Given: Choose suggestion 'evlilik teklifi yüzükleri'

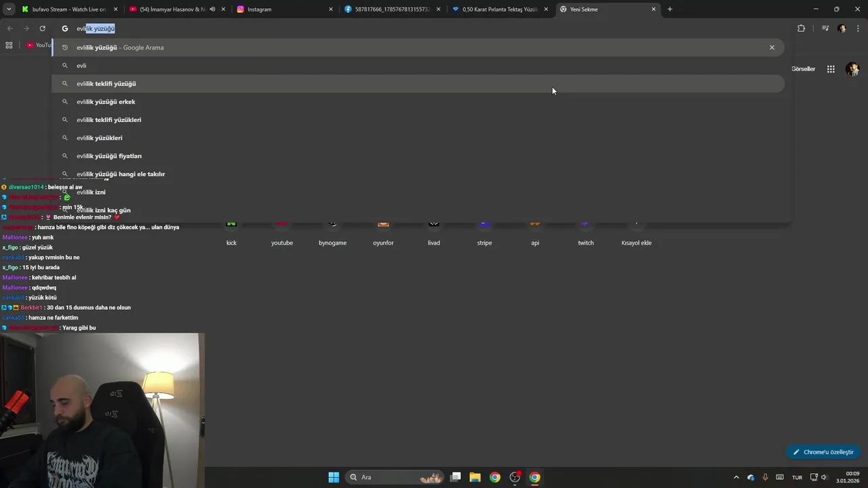Looking at the screenshot, I should 418,120.
